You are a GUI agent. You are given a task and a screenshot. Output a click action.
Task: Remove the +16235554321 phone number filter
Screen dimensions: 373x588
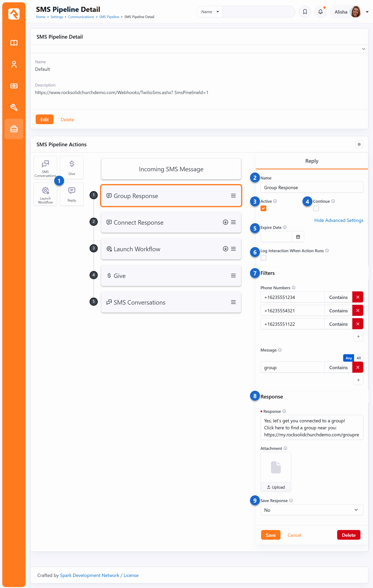click(358, 311)
